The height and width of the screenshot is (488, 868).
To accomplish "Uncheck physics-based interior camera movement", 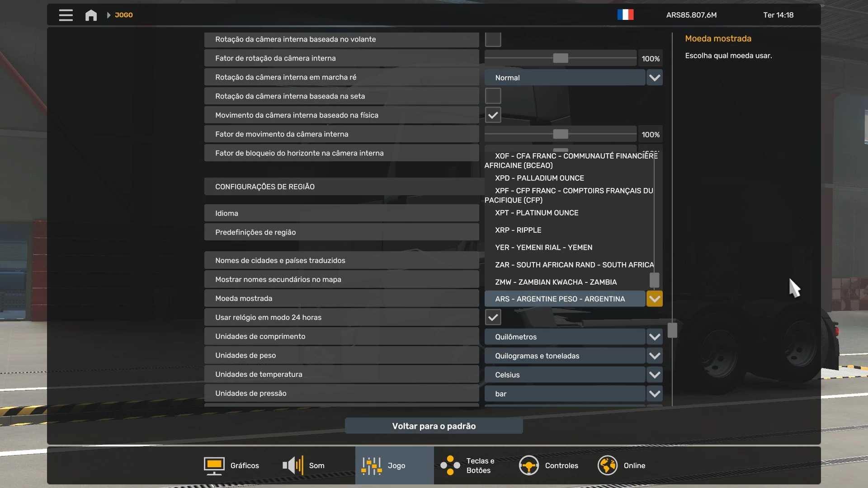I will pyautogui.click(x=493, y=115).
